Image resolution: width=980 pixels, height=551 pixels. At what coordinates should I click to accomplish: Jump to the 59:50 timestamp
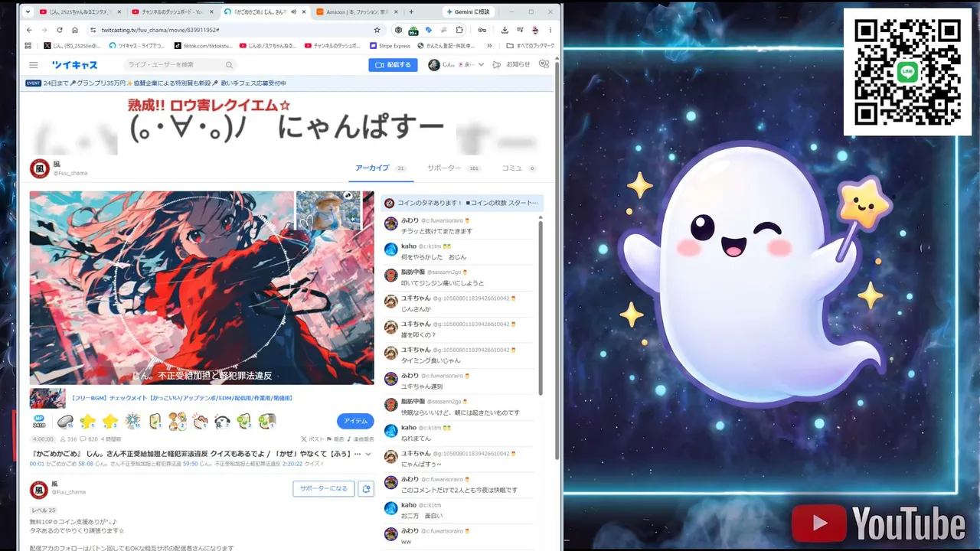[190, 464]
